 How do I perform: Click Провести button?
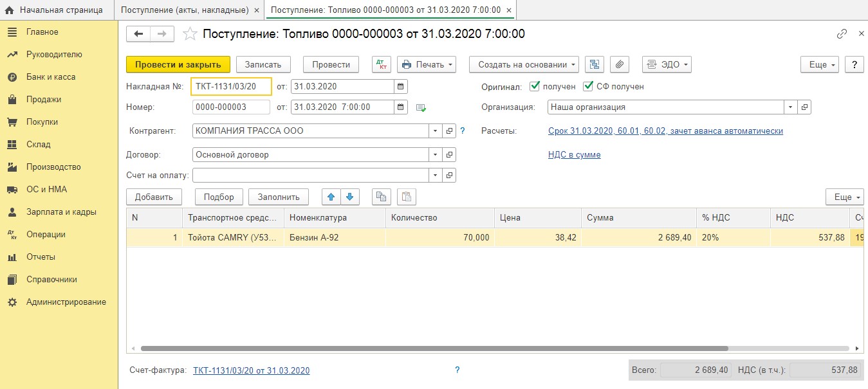[331, 64]
